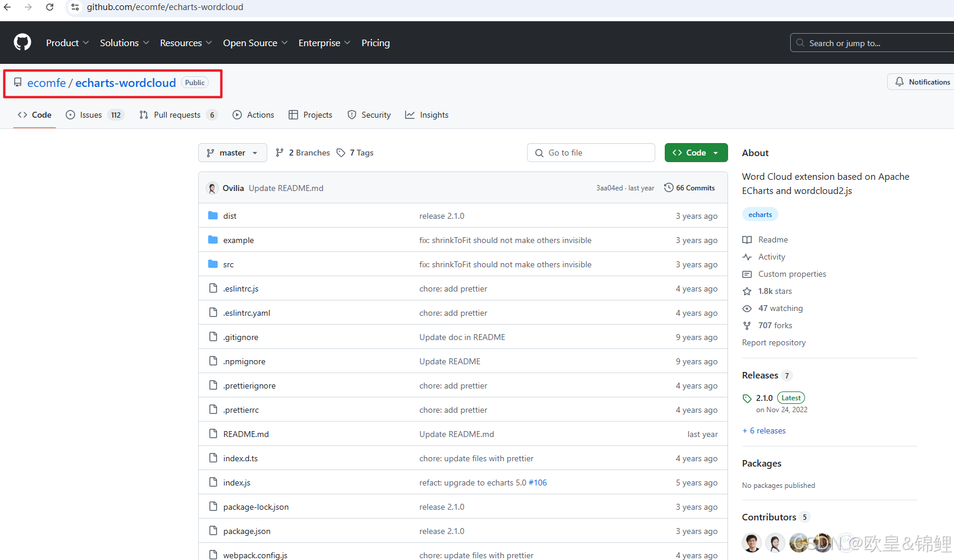
Task: Click the branch icon beside 2 Branches
Action: coord(280,153)
